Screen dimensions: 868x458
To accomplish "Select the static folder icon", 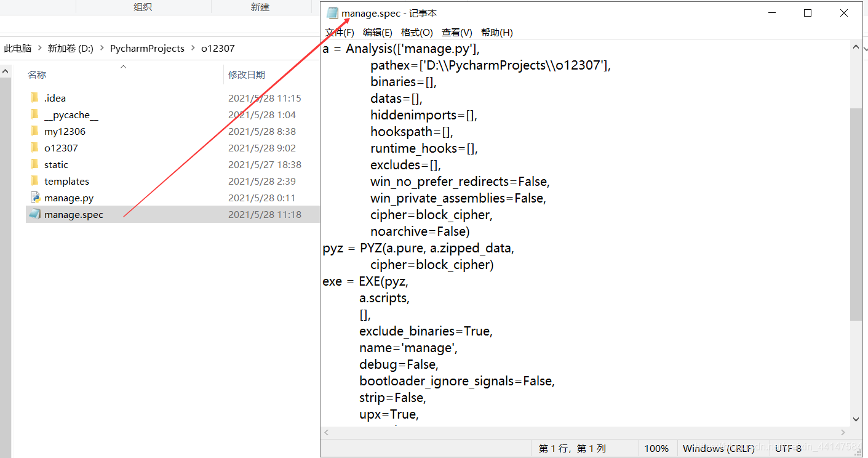I will coord(35,164).
